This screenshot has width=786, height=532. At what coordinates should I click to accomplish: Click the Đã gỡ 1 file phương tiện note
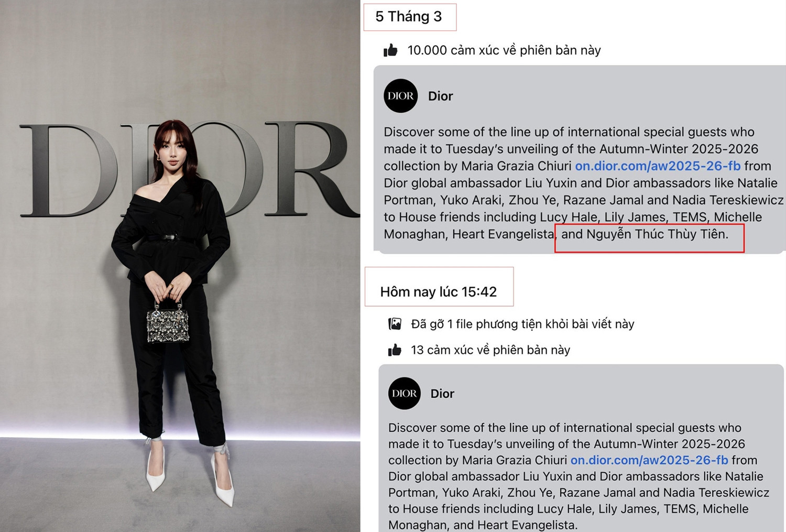pos(522,324)
